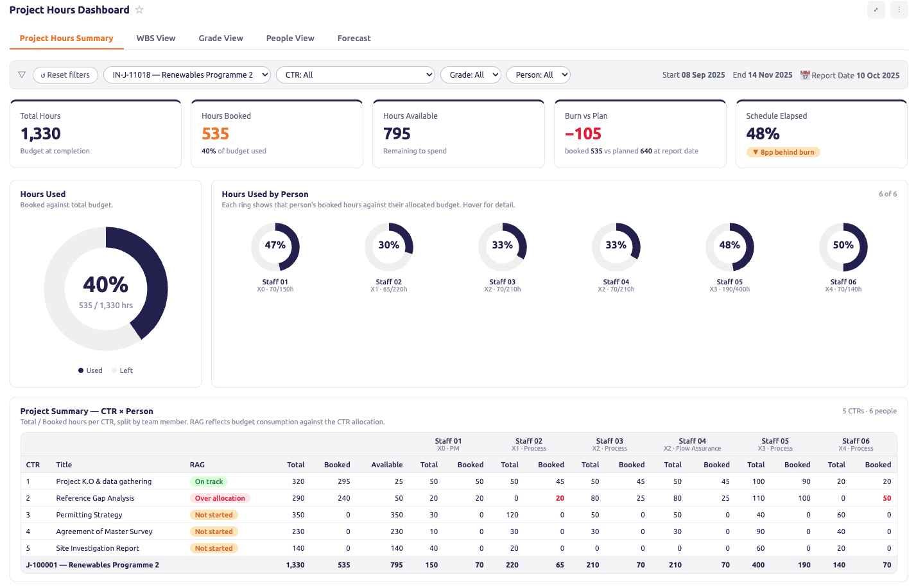The width and height of the screenshot is (916, 588).
Task: Click the filter funnel icon
Action: 22,75
